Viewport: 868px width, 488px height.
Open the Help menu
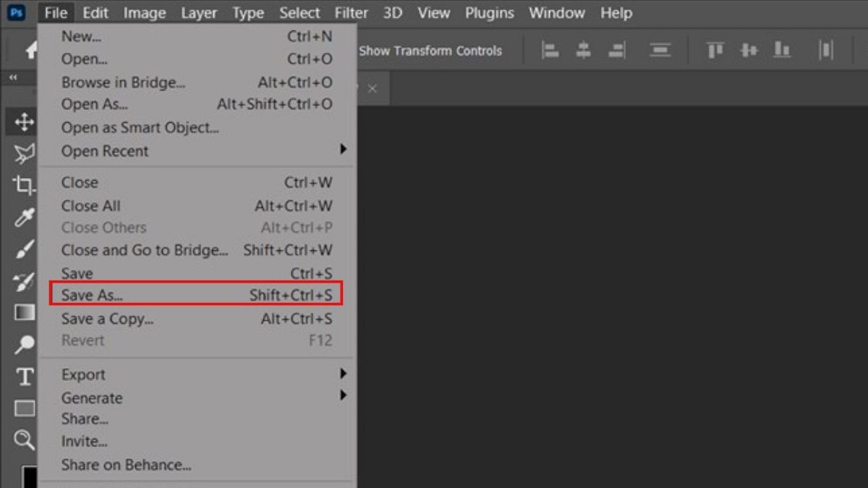click(x=616, y=12)
